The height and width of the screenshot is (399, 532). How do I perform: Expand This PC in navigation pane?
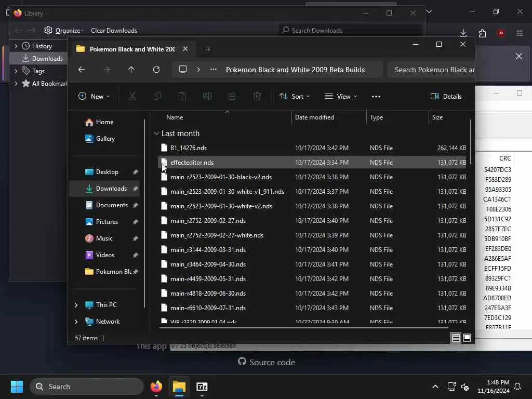(x=76, y=305)
